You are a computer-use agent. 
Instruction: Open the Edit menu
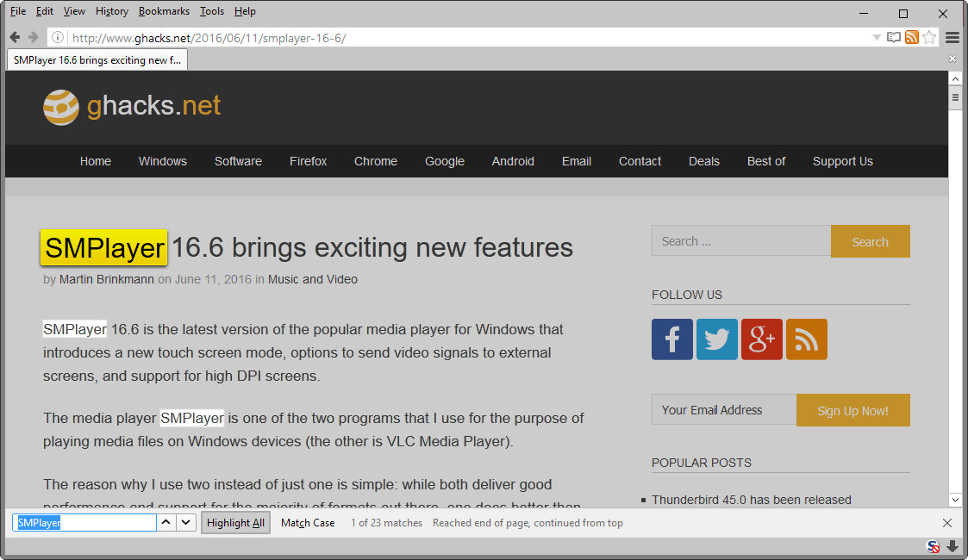click(45, 11)
